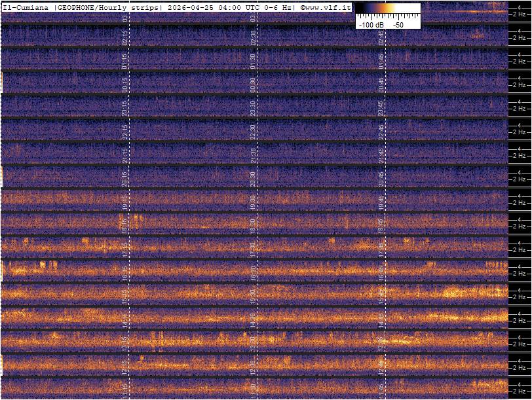
Task: Click the I1-Cumiana station name
Action: tap(27, 7)
